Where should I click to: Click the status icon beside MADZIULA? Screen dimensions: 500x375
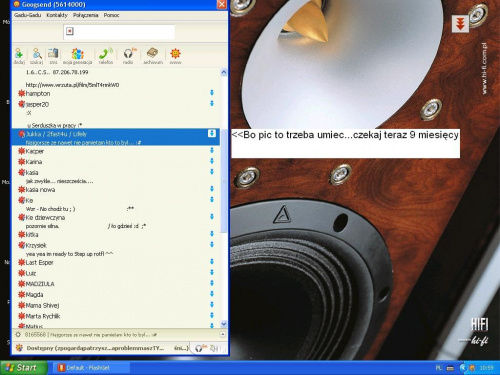point(22,284)
